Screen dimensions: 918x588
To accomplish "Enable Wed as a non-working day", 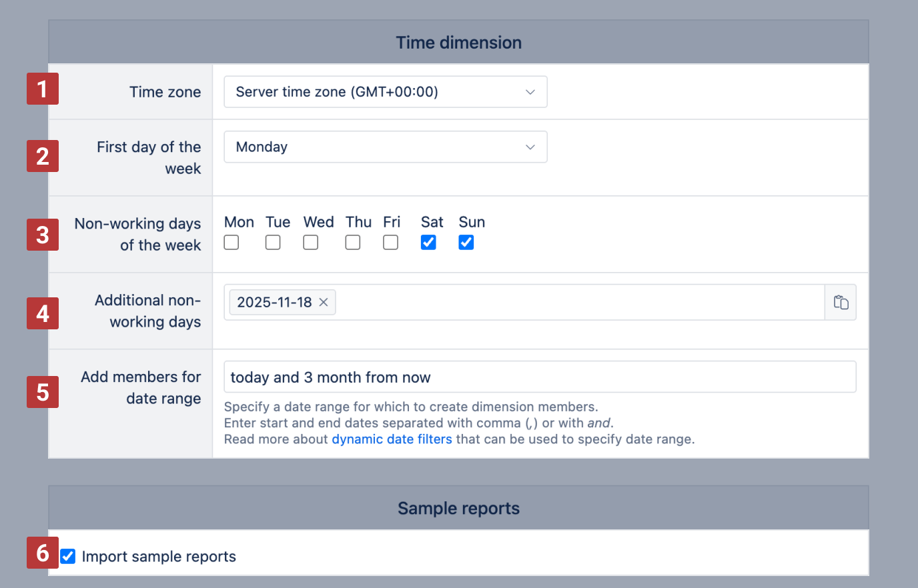I will 311,243.
